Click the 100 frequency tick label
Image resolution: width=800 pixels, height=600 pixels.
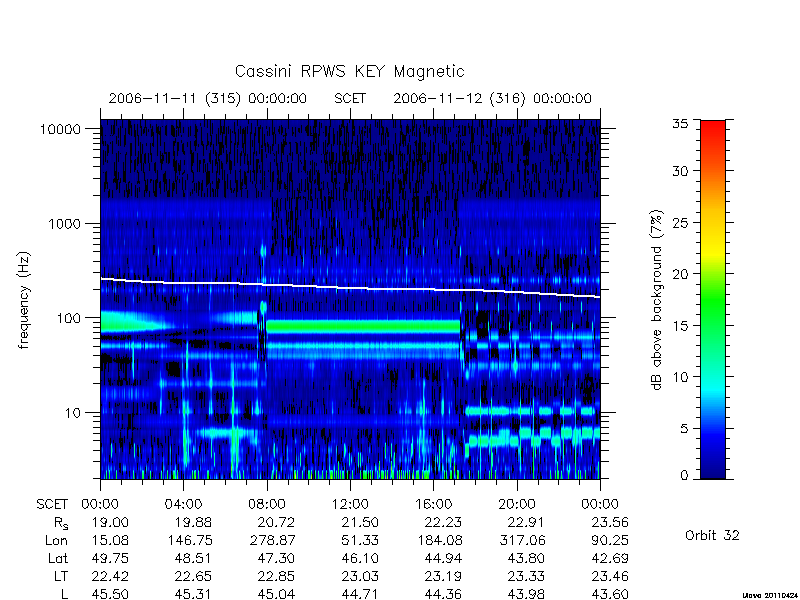tap(69, 318)
